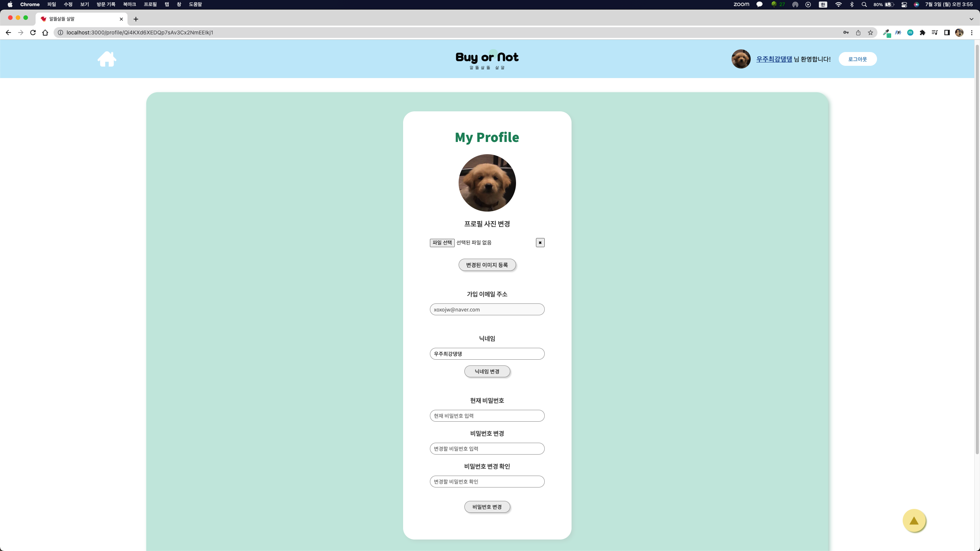980x551 pixels.
Task: Click the puppy profile picture
Action: point(487,183)
